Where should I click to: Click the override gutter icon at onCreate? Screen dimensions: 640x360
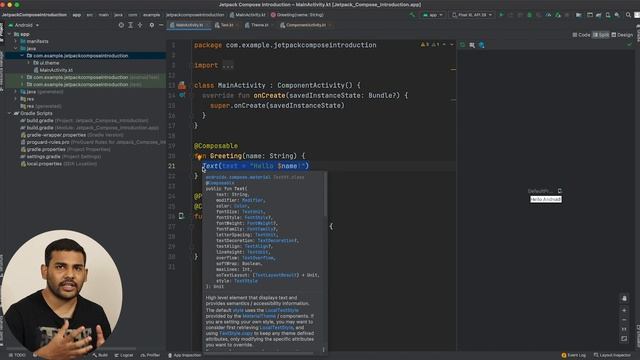pyautogui.click(x=182, y=95)
